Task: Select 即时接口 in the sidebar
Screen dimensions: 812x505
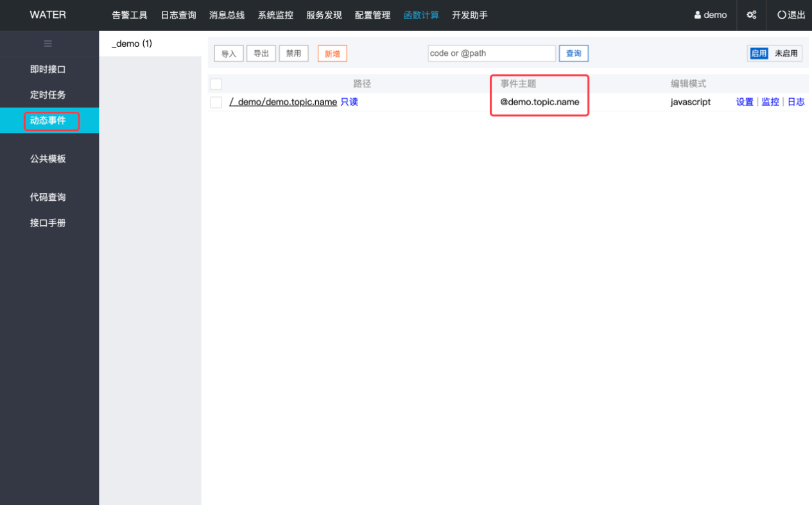Action: point(48,69)
